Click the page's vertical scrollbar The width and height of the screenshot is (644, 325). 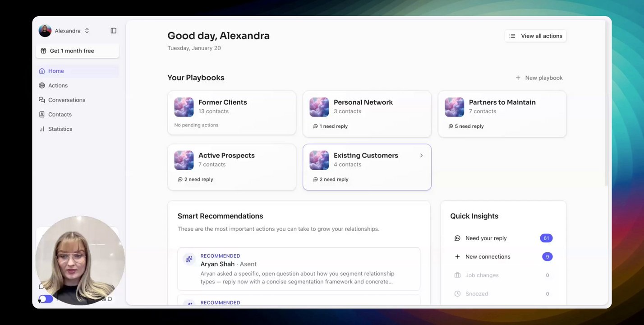607,103
